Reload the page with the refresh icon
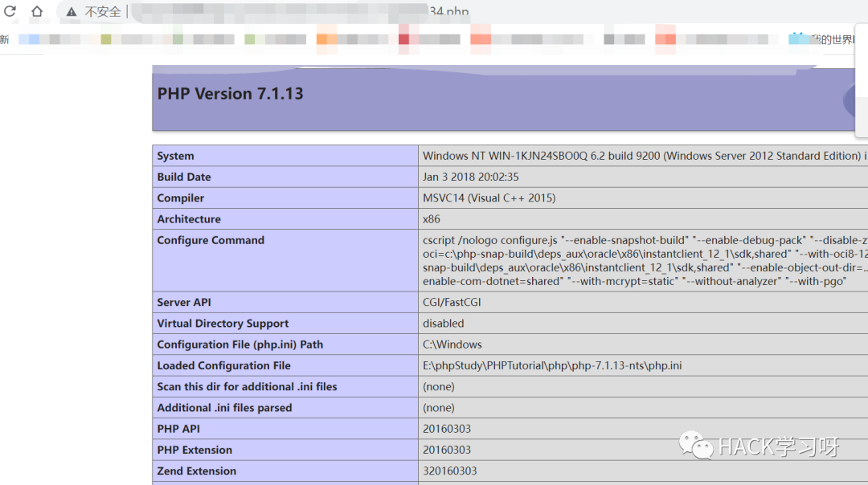 (10, 10)
